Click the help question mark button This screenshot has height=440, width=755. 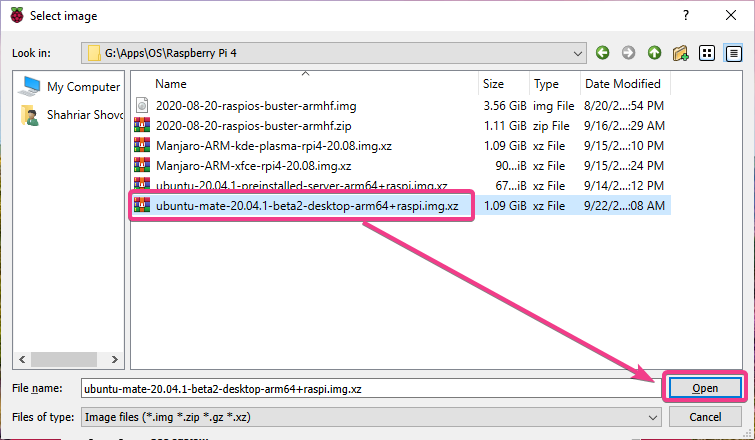click(x=686, y=15)
